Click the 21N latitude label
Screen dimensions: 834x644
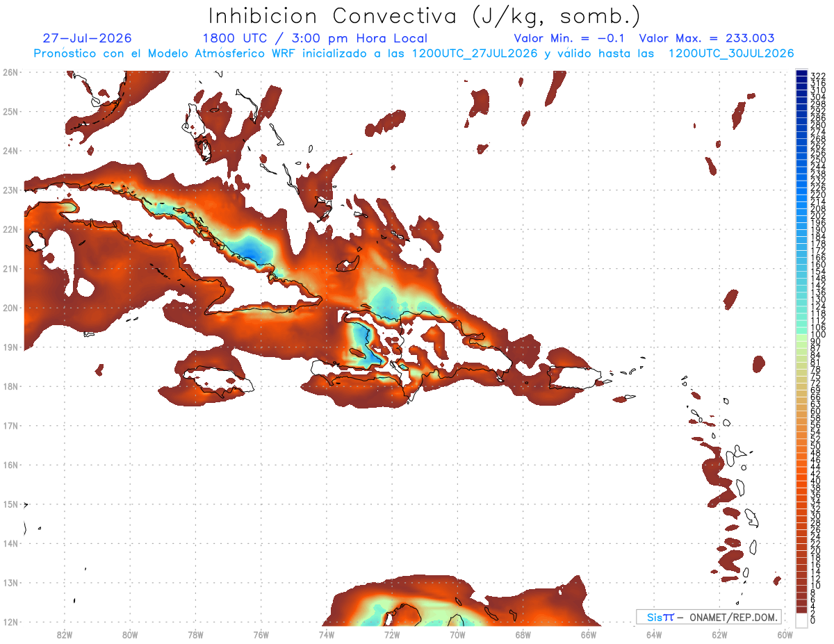tap(10, 268)
